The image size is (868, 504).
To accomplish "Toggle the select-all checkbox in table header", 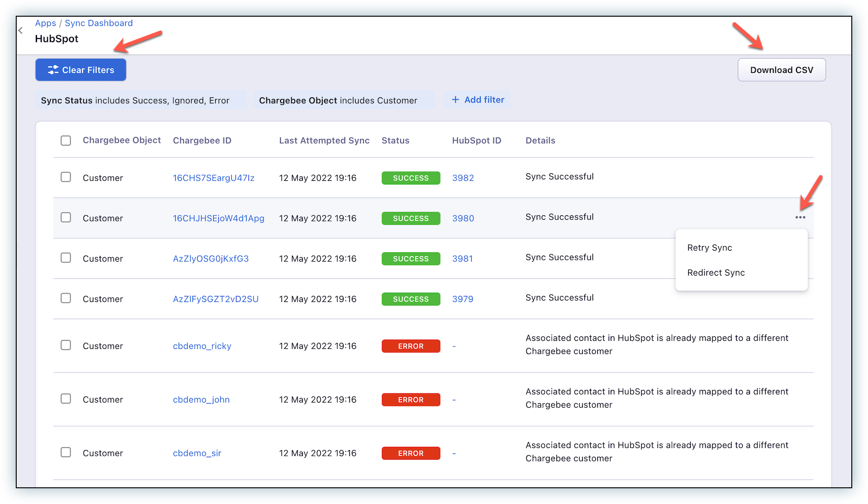I will (66, 140).
